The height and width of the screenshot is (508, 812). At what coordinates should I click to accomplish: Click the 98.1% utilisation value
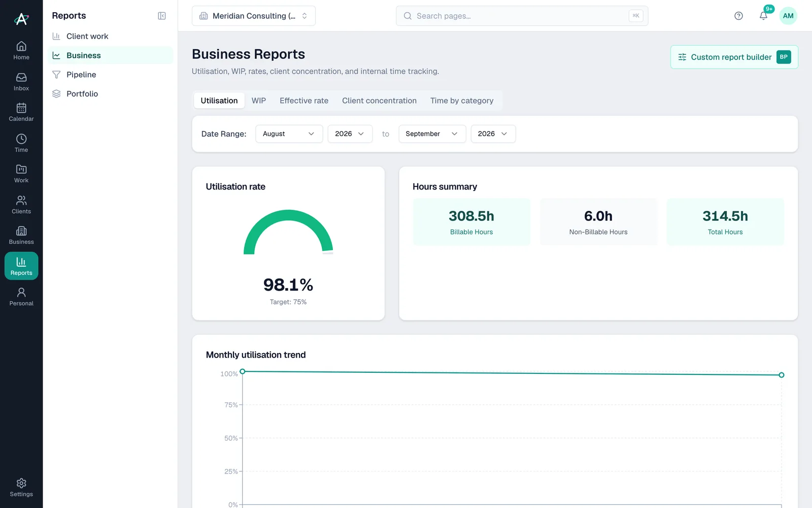coord(288,284)
